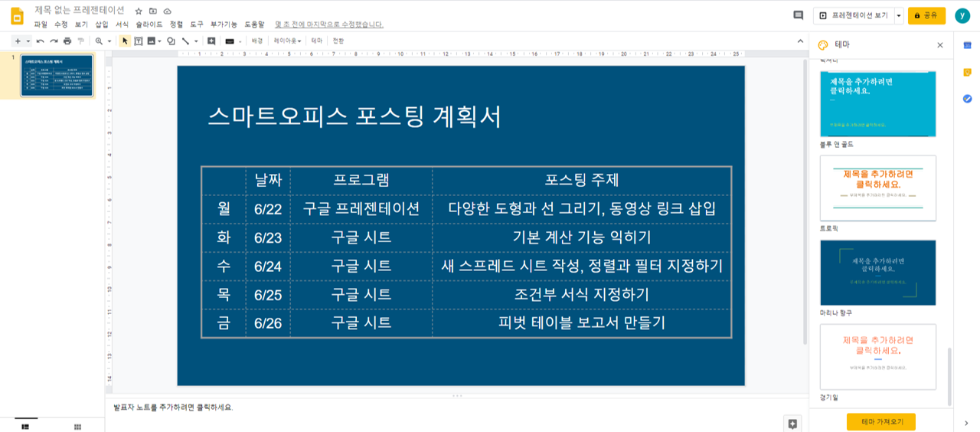The image size is (980, 432).
Task: Close the 테마 themes panel
Action: pos(940,45)
